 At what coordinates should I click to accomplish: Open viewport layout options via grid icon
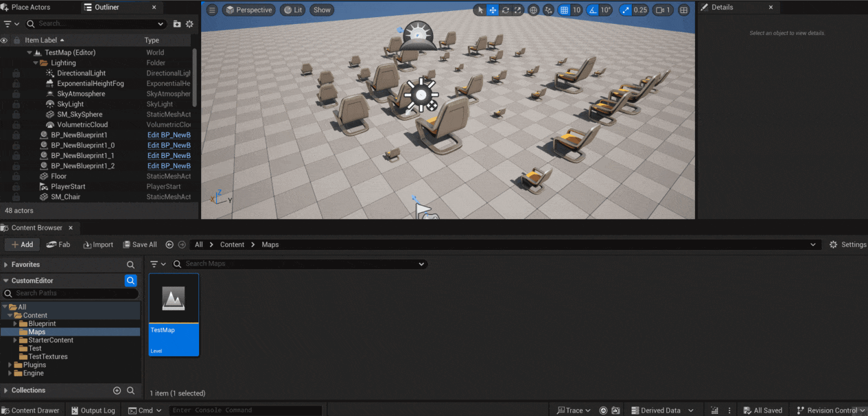tap(683, 10)
